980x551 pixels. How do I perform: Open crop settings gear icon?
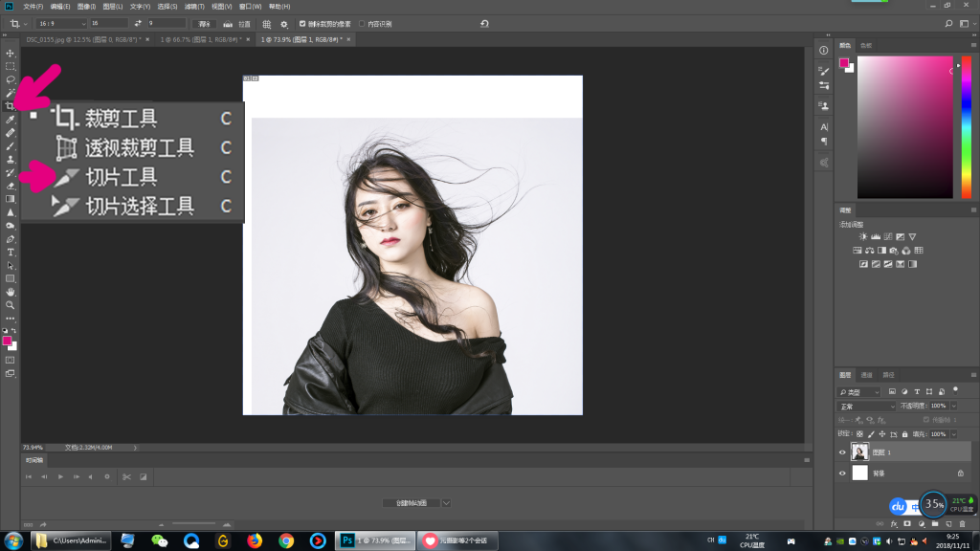(284, 24)
